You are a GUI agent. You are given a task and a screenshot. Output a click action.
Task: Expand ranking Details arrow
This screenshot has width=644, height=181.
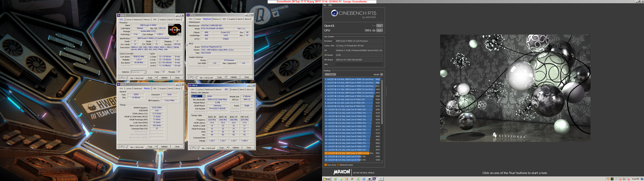tap(381, 74)
